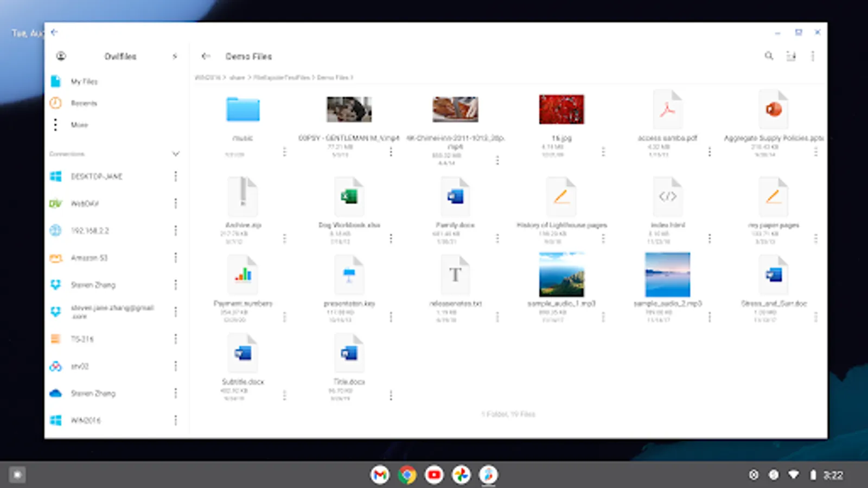Open the index.html code file
Screen dimensions: 868x488
pos(667,196)
